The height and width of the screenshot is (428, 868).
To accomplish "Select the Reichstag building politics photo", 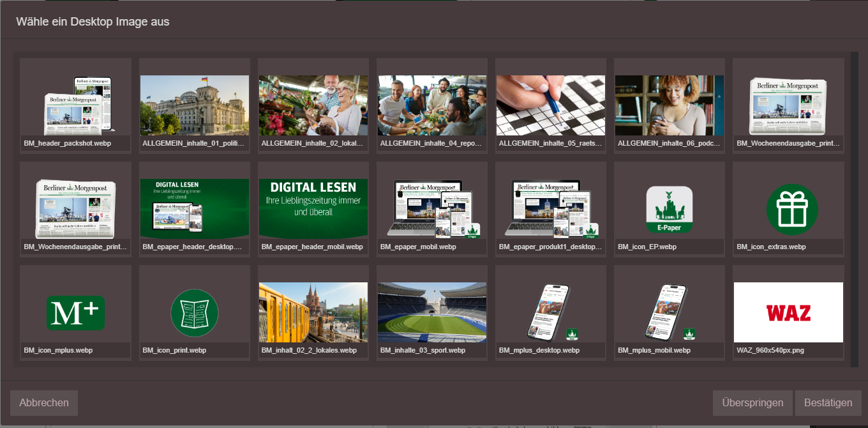I will click(x=194, y=105).
